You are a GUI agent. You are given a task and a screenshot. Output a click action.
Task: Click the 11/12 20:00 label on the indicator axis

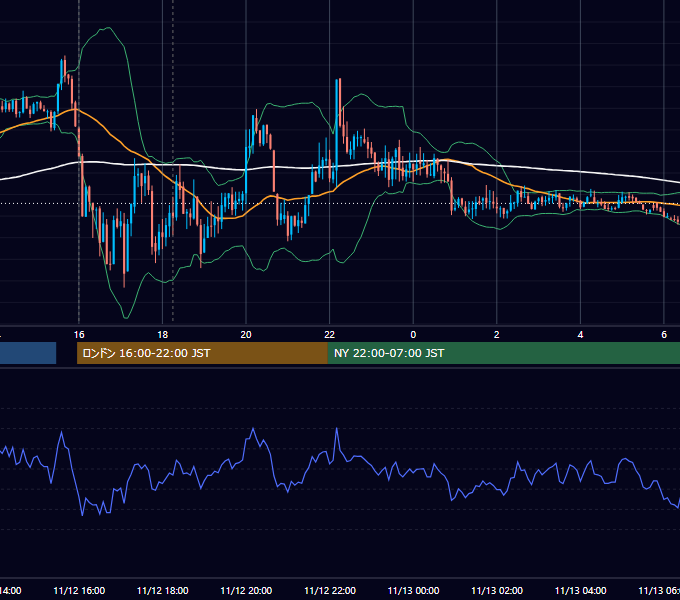[x=246, y=591]
